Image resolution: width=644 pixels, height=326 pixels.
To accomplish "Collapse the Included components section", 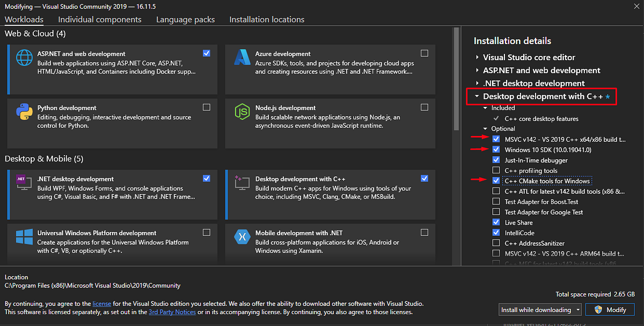I will point(486,108).
